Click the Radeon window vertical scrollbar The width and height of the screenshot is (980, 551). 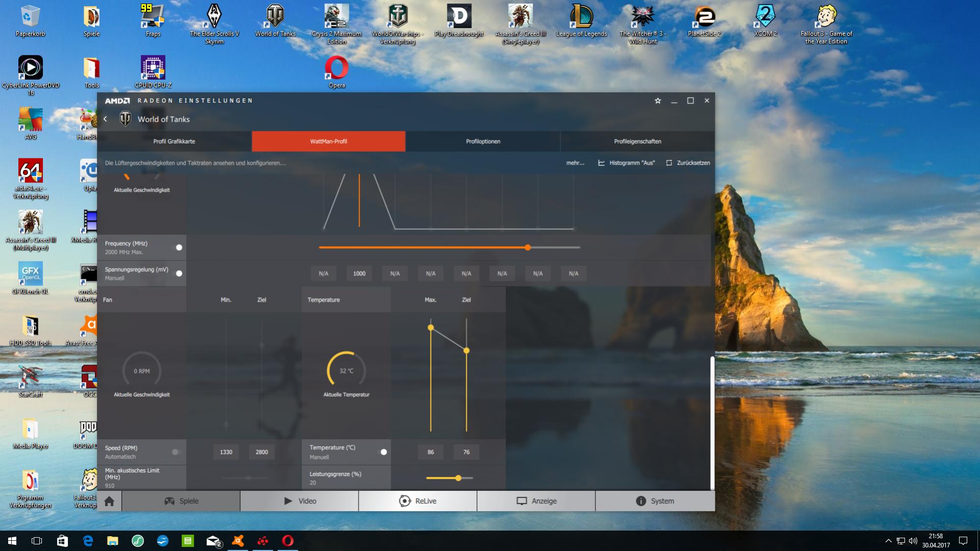[712, 423]
